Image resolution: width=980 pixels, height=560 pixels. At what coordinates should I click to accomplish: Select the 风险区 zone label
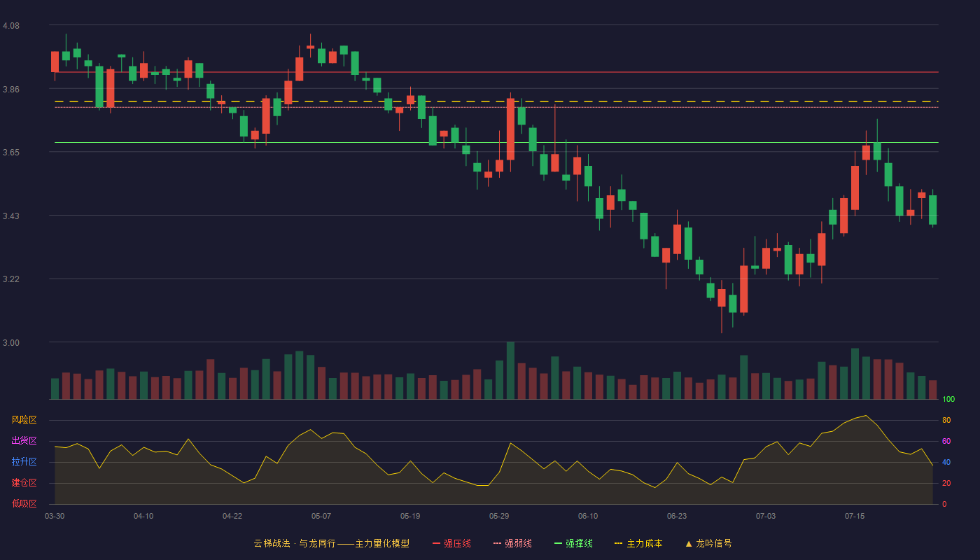point(24,420)
